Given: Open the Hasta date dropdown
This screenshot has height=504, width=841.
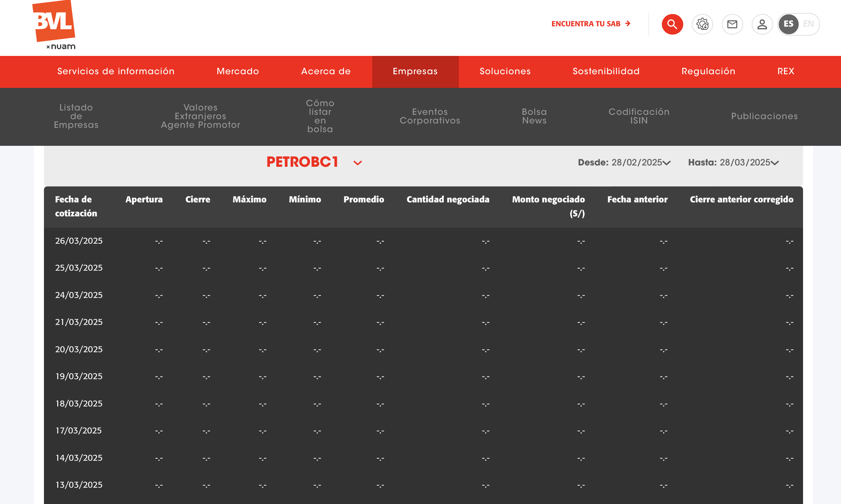Looking at the screenshot, I should point(774,163).
